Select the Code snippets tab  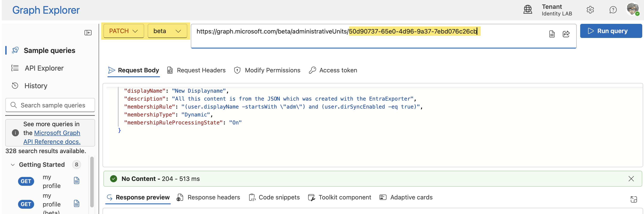point(274,197)
